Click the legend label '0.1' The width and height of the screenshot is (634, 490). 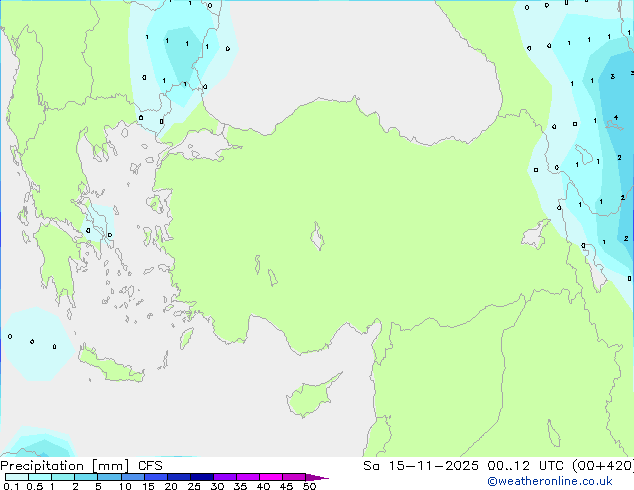pyautogui.click(x=11, y=486)
